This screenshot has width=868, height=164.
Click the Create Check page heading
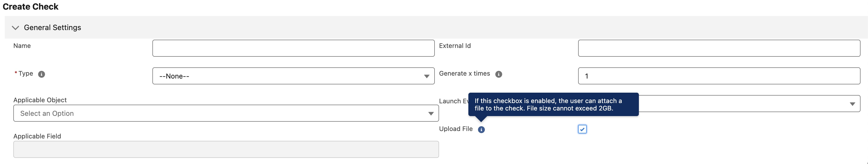[x=30, y=7]
